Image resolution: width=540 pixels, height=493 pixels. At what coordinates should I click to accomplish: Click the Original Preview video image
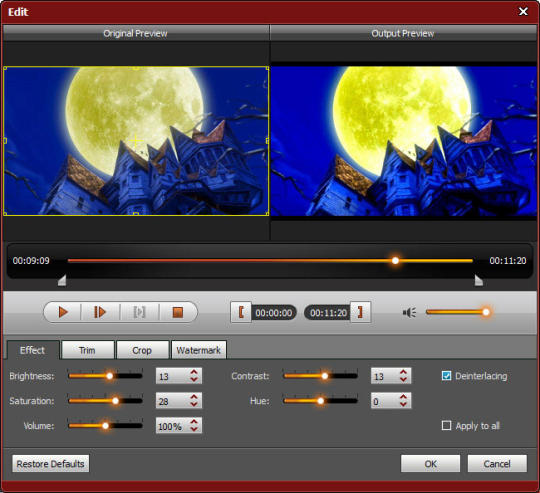[136, 141]
